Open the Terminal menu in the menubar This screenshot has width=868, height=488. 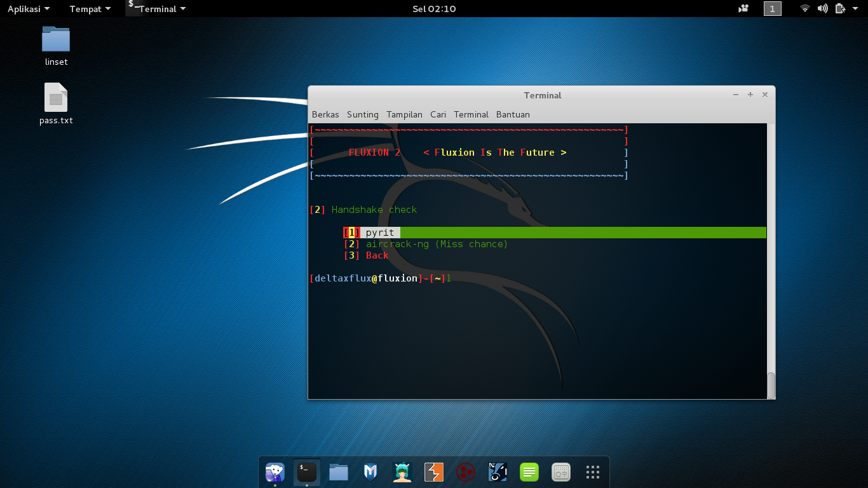coord(471,114)
